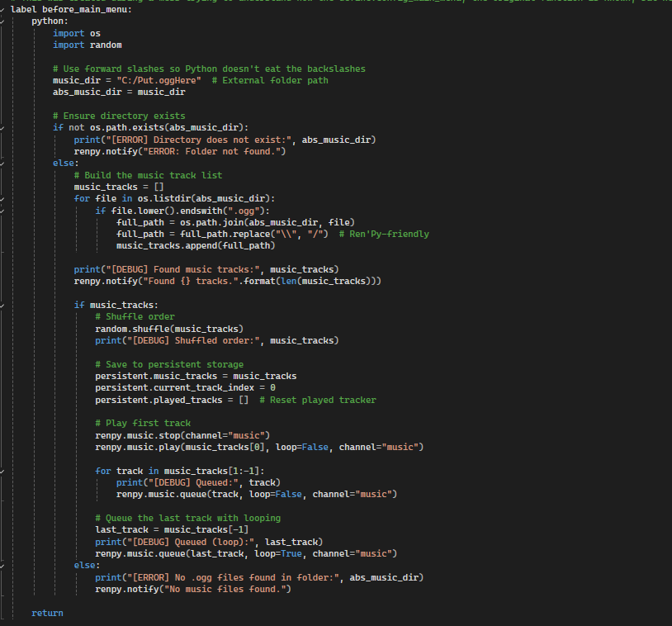Click the line 'last_track = music_tracks[-1]'
The image size is (672, 626).
(172, 530)
